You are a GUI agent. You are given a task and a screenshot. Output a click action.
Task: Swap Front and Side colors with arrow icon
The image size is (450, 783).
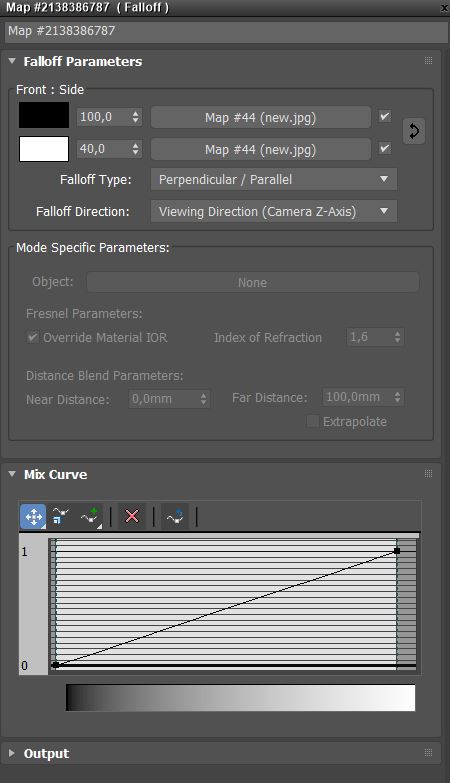coord(414,131)
